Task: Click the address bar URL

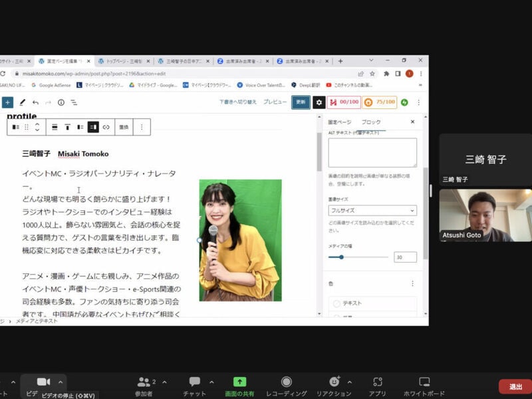Action: (x=94, y=74)
